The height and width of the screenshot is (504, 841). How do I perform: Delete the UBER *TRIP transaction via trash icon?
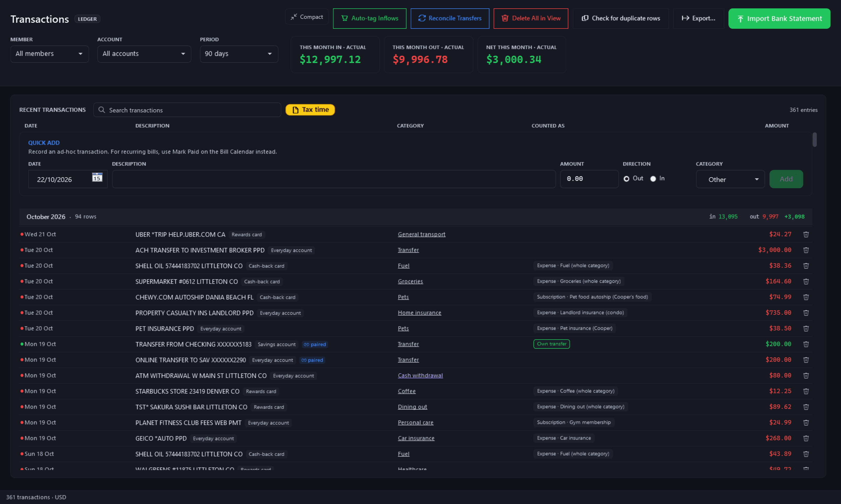coord(806,234)
